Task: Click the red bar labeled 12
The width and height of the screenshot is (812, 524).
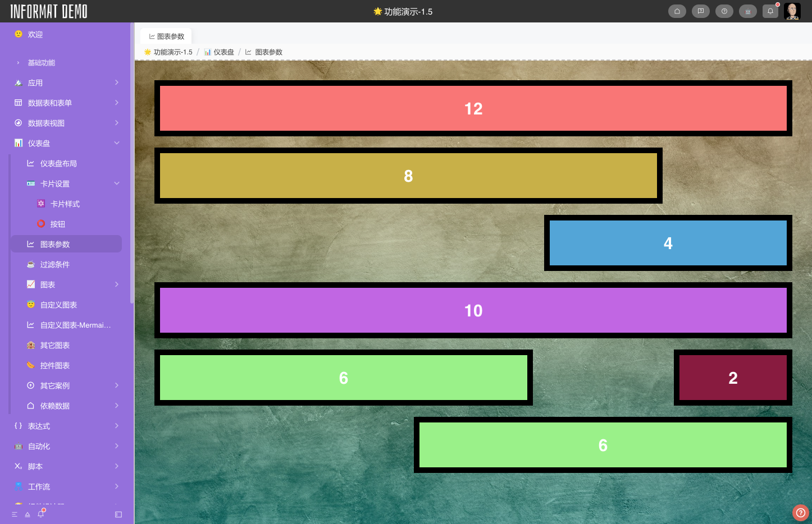Action: [x=473, y=108]
